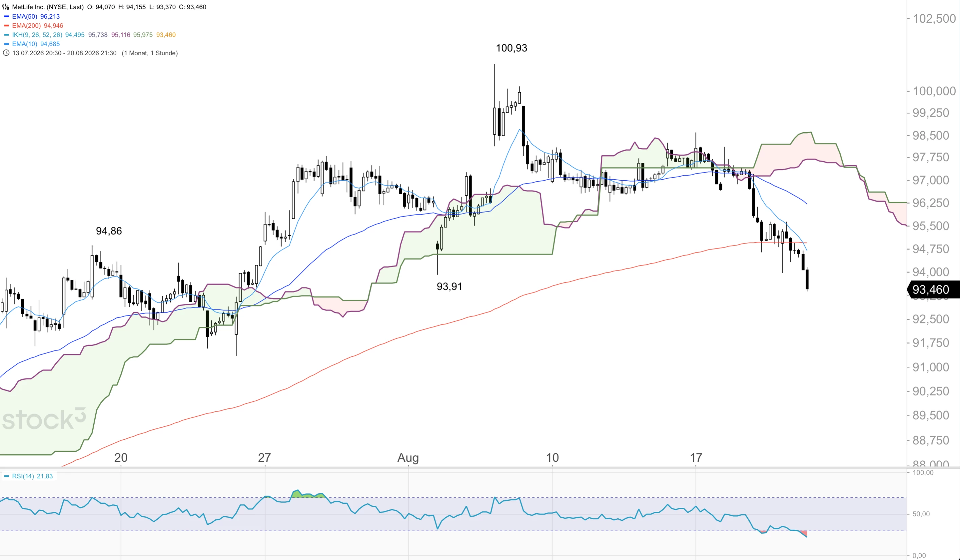Click the EMA(10) value 94,685
Screen dimensions: 960x560
click(50, 44)
